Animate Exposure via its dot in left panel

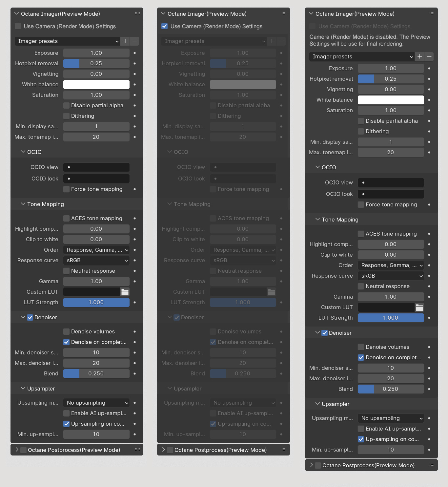135,53
